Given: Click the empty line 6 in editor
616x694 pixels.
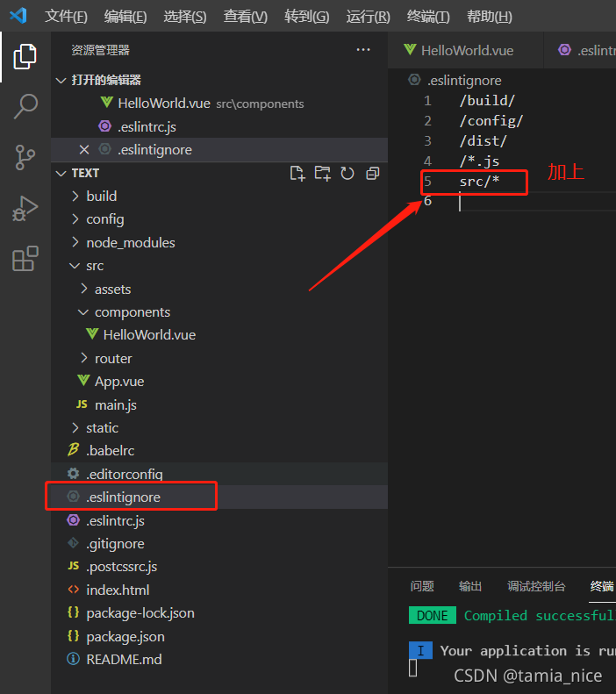Looking at the screenshot, I should [x=538, y=202].
